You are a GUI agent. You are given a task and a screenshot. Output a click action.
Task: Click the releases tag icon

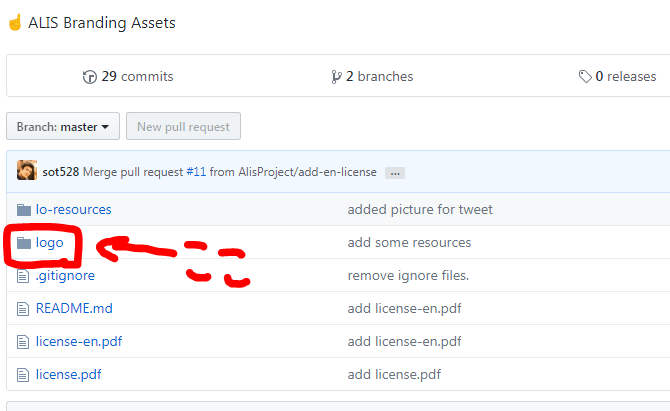click(585, 77)
